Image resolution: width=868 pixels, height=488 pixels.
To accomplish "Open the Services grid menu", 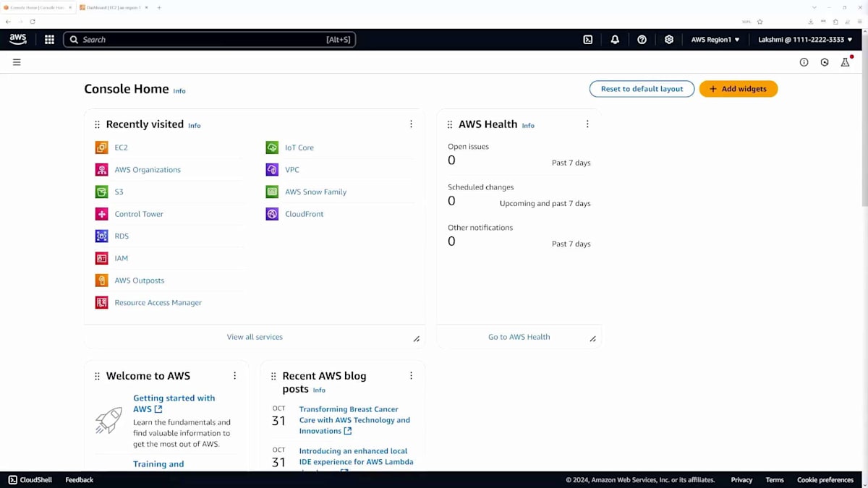I will pyautogui.click(x=49, y=40).
